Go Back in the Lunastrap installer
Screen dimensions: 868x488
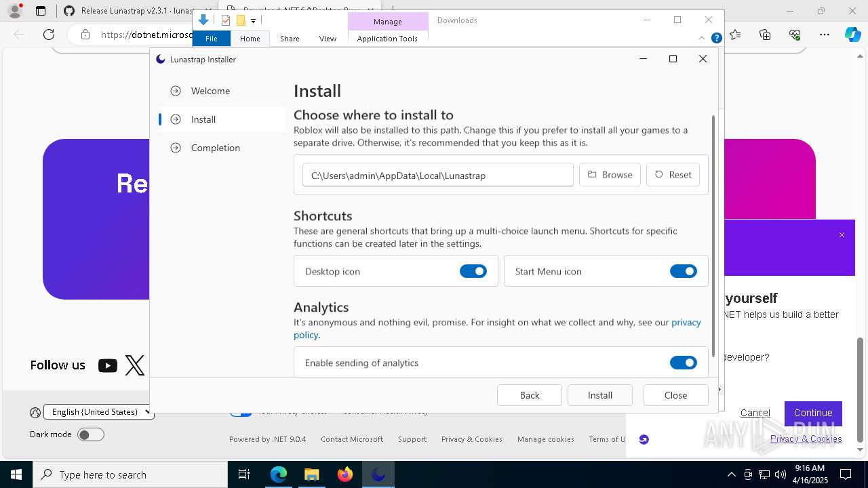(530, 395)
